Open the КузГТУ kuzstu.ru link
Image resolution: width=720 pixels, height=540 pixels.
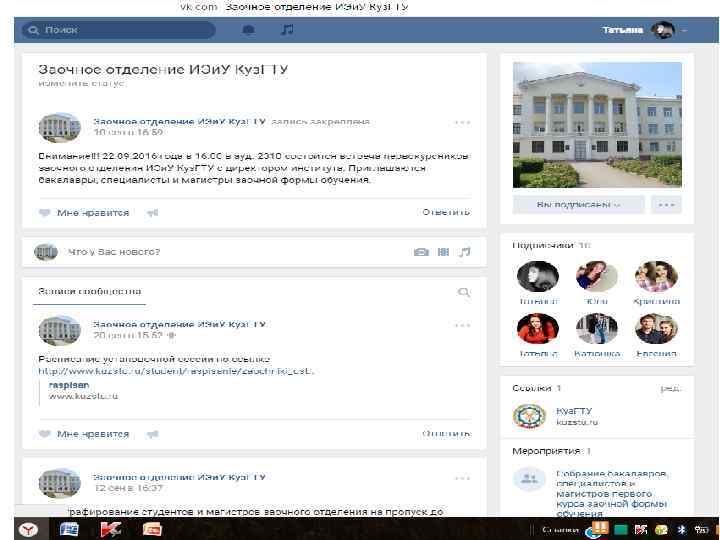click(x=577, y=416)
